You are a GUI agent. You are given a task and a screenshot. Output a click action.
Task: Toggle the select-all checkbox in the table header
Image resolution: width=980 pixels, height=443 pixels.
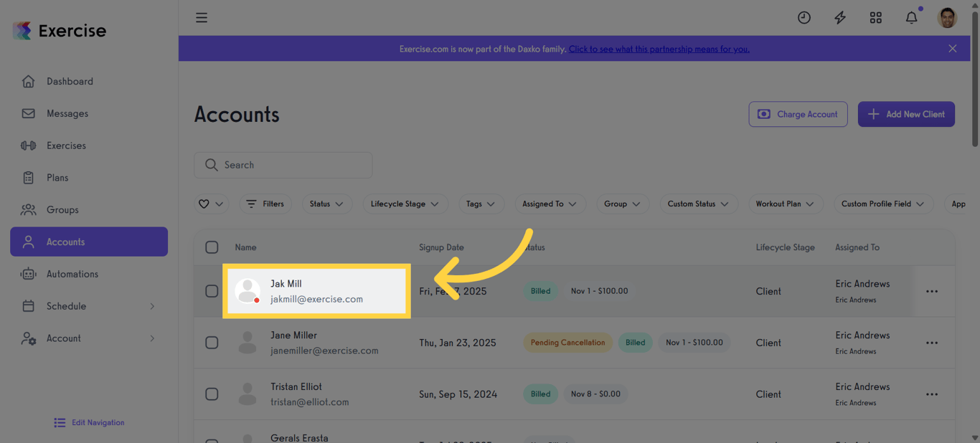point(212,247)
